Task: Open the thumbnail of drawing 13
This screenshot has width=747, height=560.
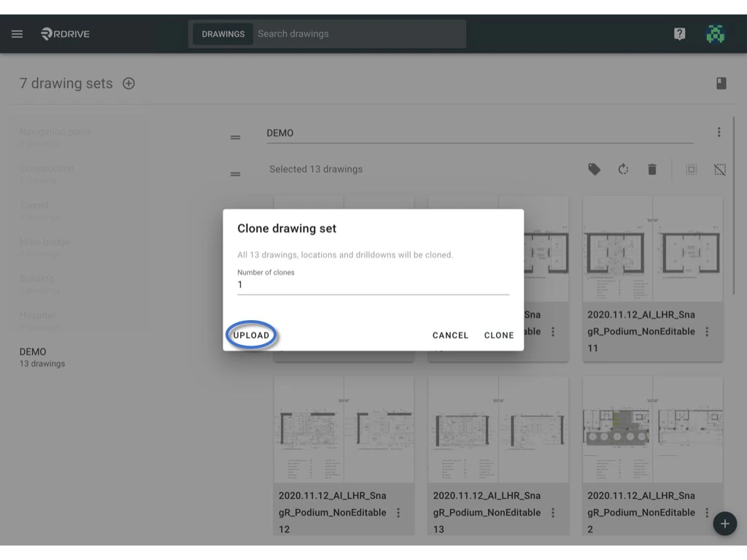Action: click(498, 429)
